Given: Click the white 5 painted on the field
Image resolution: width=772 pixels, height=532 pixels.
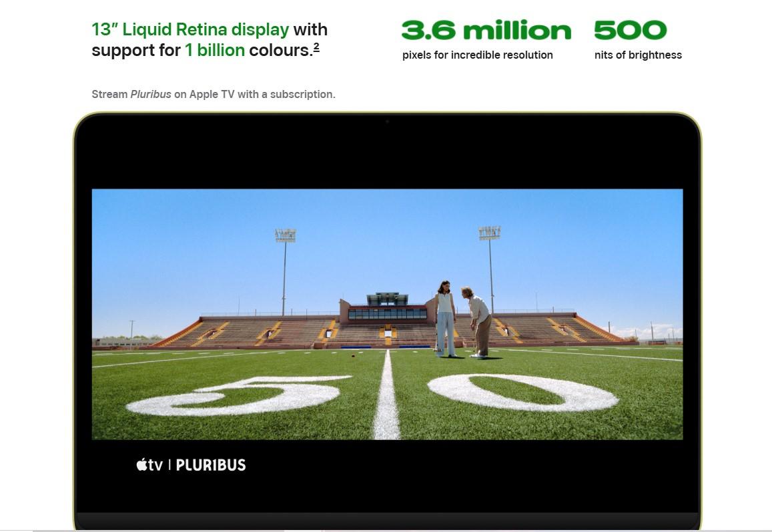Looking at the screenshot, I should [239, 396].
